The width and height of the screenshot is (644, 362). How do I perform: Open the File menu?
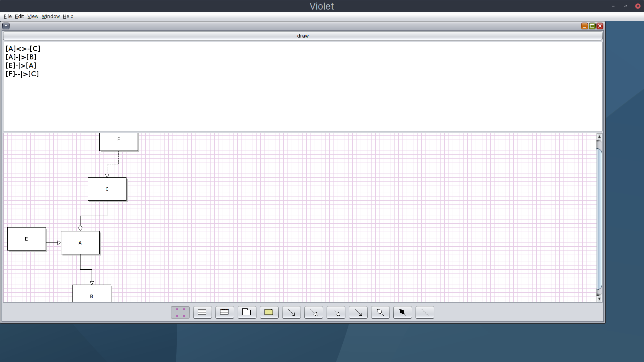(8, 16)
